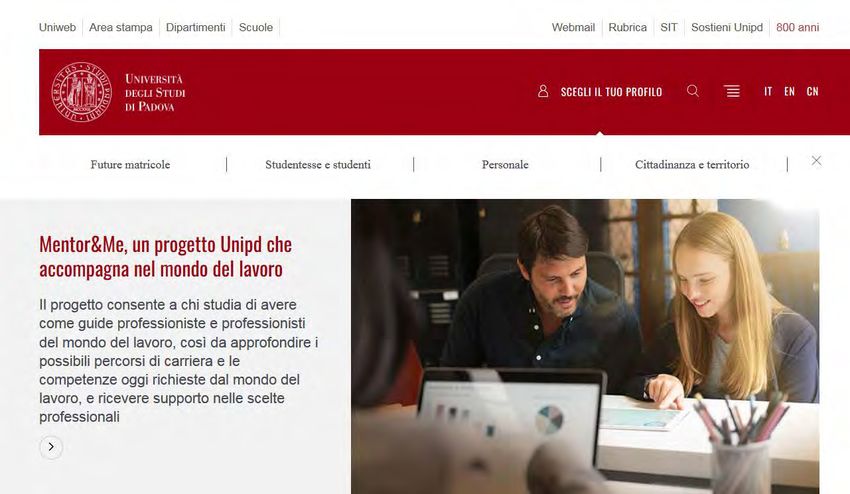Open the Dipartimenti link
Screen dimensions: 850x494
click(x=196, y=27)
